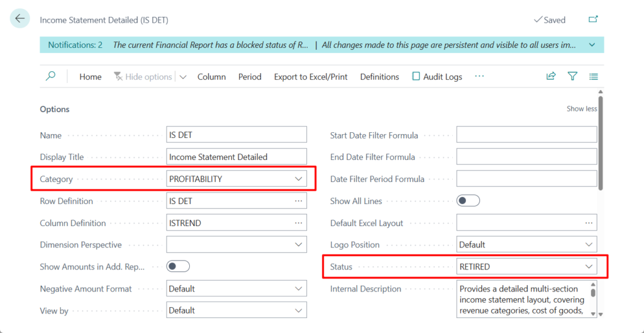644x333 pixels.
Task: Open the Home menu
Action: 90,77
